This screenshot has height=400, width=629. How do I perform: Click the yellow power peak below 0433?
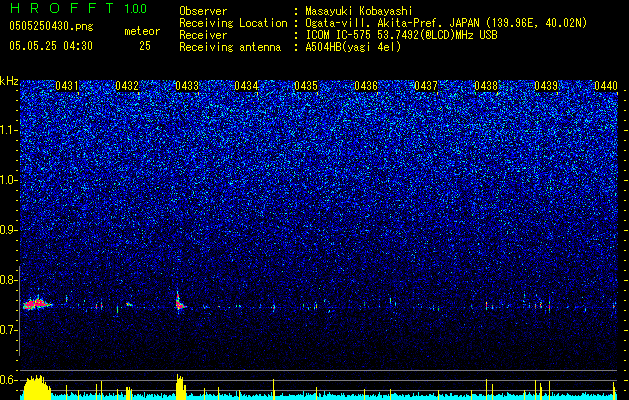(x=181, y=388)
